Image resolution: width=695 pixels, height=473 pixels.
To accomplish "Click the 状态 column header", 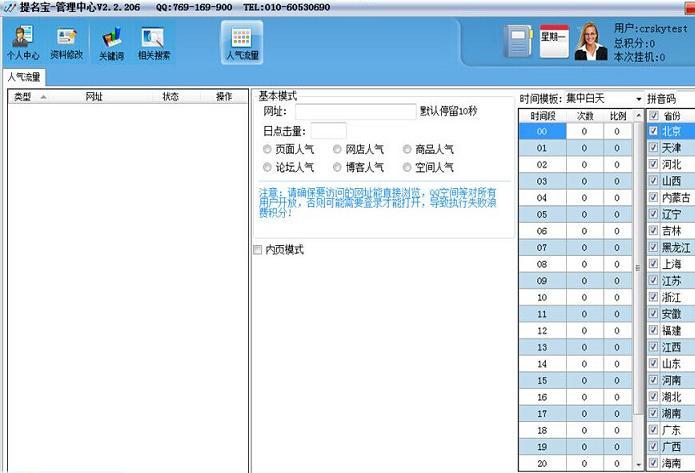I will click(x=170, y=97).
